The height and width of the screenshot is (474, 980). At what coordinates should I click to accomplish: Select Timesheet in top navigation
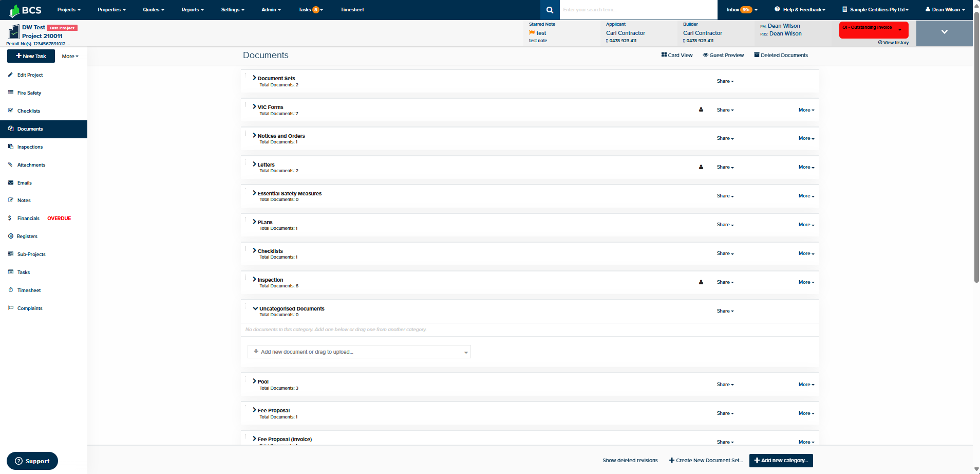352,10
